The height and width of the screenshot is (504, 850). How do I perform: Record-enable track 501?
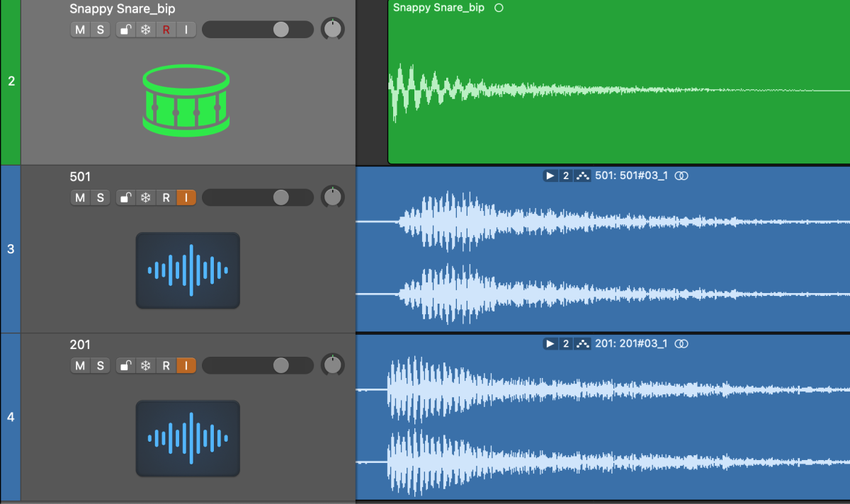166,197
